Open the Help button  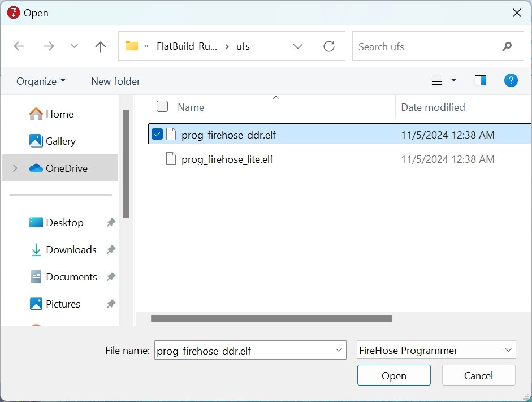pos(511,80)
